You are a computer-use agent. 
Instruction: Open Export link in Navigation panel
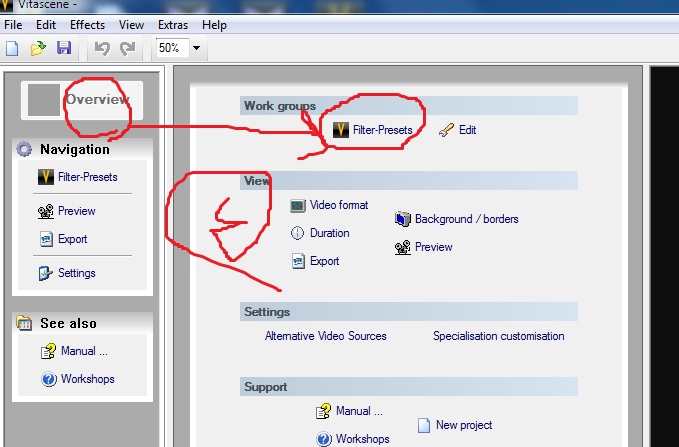[73, 239]
